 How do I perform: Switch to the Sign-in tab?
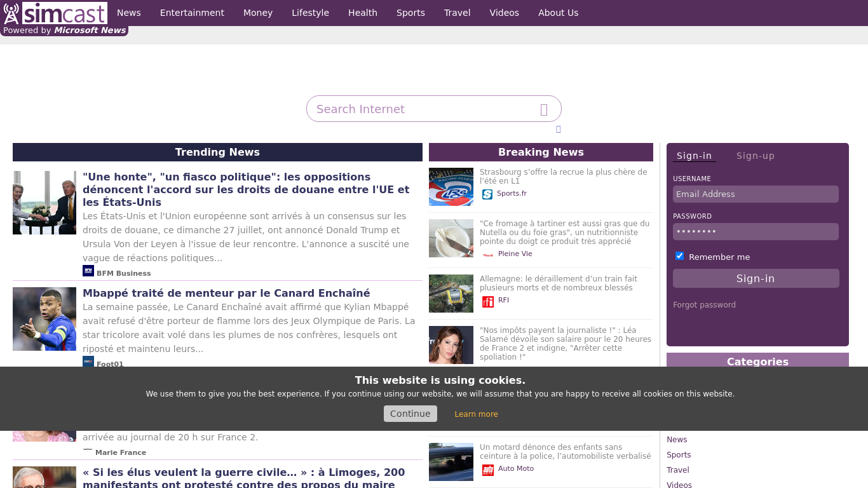(694, 156)
